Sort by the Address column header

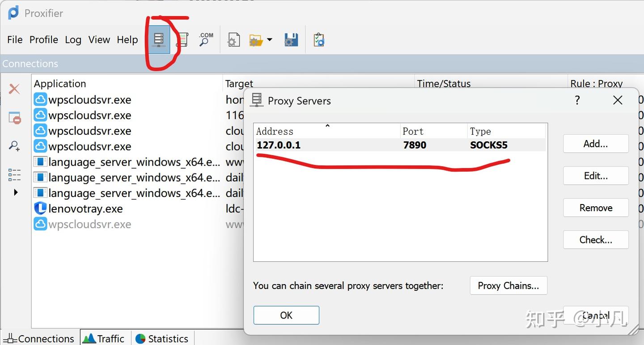click(327, 131)
